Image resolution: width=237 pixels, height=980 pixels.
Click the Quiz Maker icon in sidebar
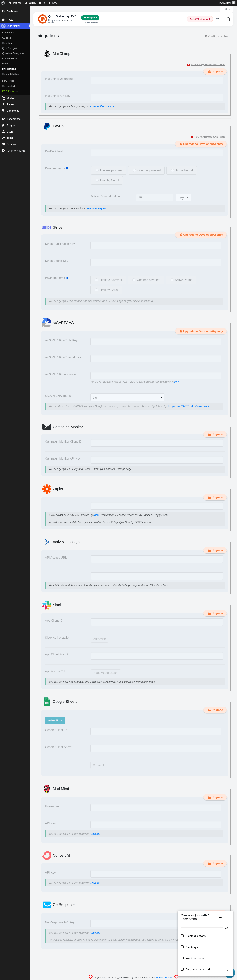[x=4, y=26]
